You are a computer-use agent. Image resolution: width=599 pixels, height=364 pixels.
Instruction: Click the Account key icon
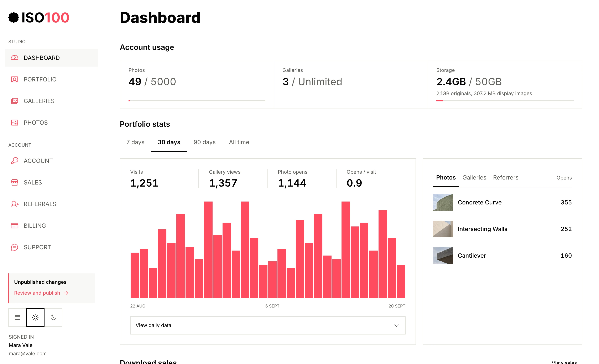tap(15, 161)
